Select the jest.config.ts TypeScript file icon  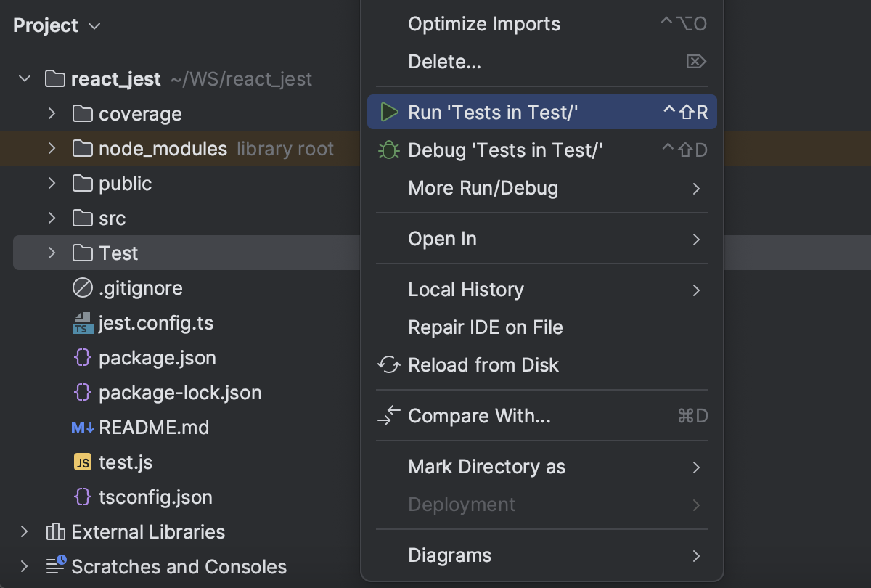click(82, 322)
